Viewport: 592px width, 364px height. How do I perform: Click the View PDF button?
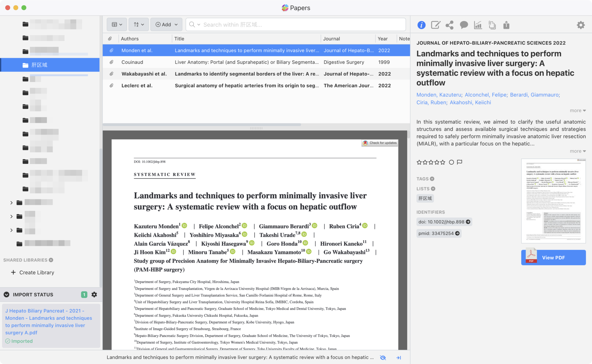pos(553,257)
